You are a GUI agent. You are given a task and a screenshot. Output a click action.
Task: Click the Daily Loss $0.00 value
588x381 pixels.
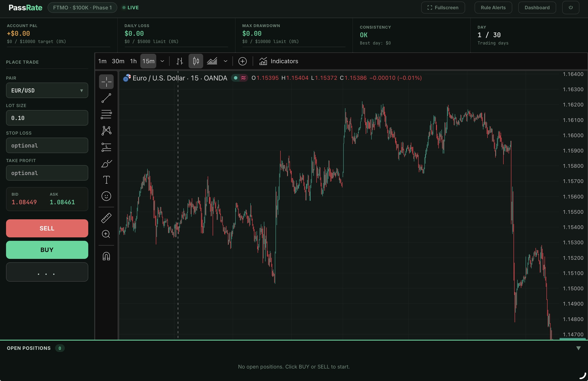[134, 33]
